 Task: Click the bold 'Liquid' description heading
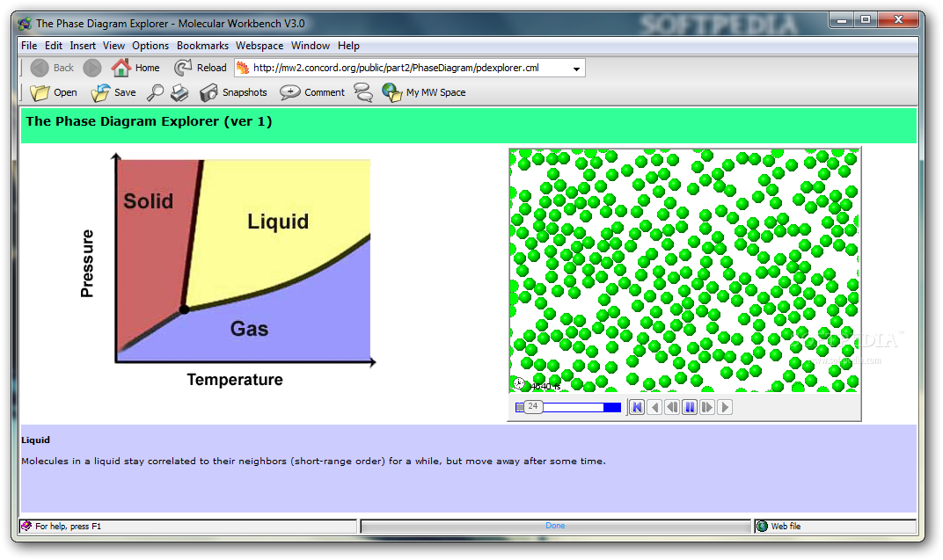[35, 440]
